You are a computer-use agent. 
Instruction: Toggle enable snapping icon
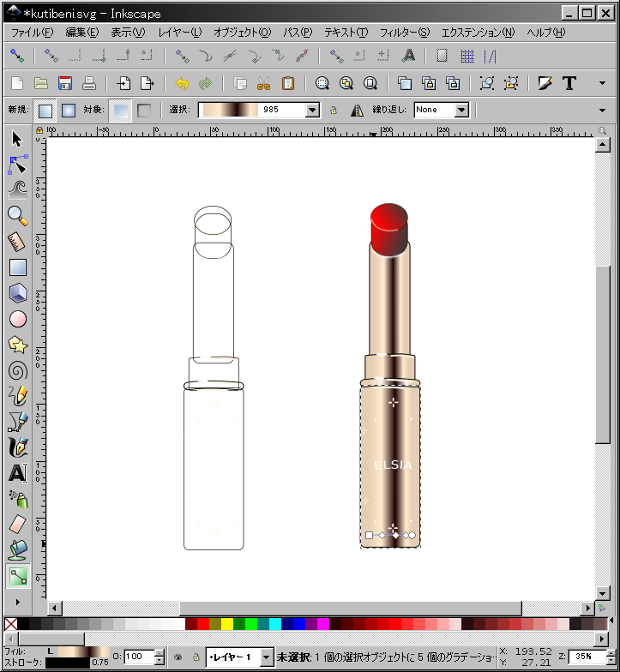[17, 57]
